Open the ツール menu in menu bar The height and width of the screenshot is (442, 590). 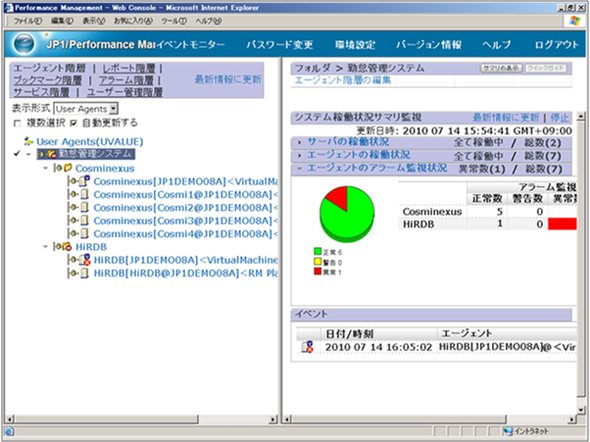(174, 21)
